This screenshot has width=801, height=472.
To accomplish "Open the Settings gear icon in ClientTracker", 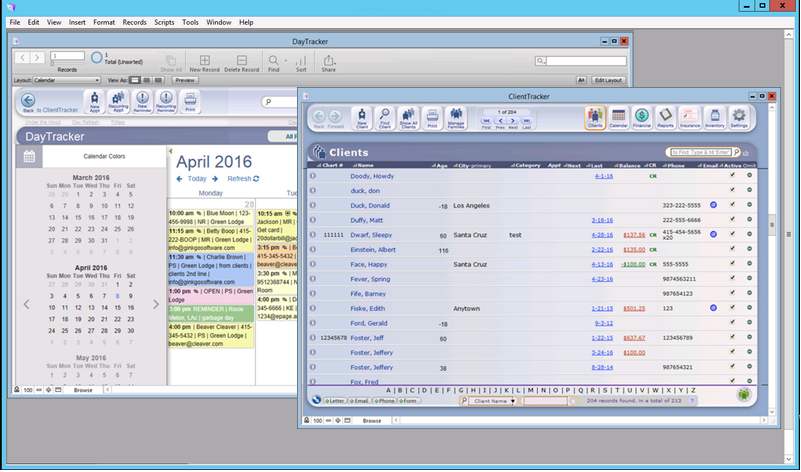I will point(739,117).
